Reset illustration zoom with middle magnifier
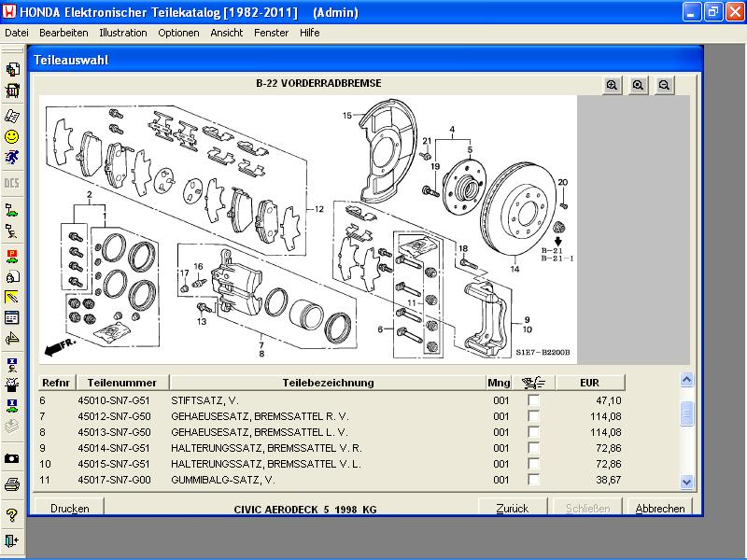Viewport: 747px width, 560px height. pos(638,85)
